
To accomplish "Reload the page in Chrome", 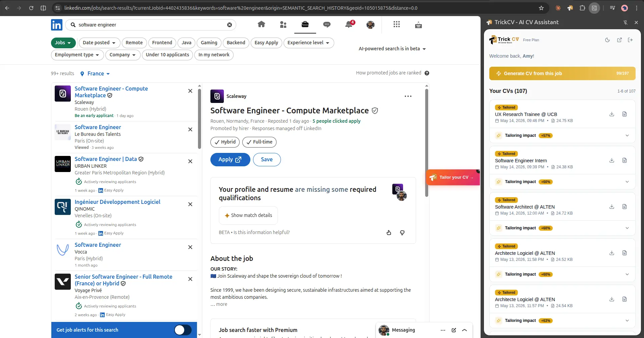I will tap(31, 8).
